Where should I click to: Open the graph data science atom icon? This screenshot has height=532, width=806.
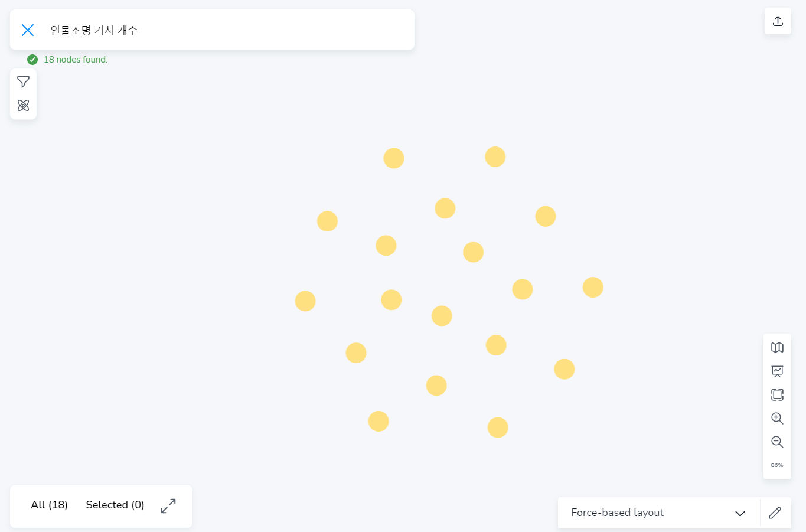pyautogui.click(x=24, y=106)
